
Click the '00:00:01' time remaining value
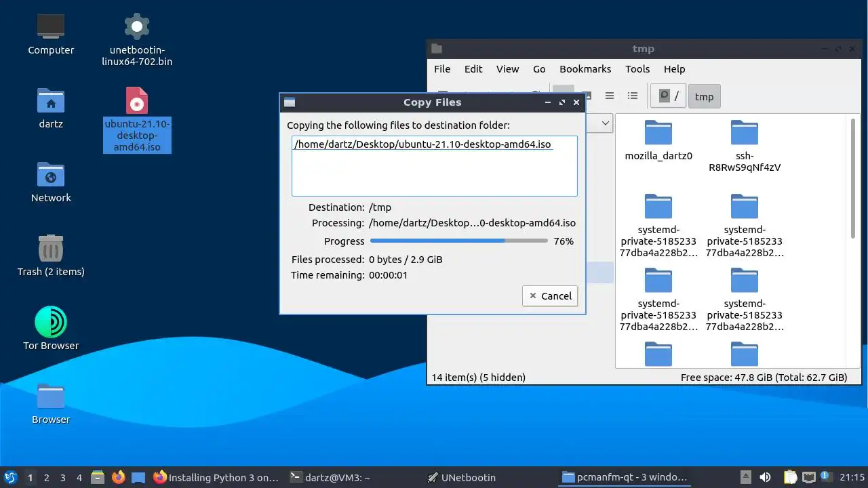(388, 275)
